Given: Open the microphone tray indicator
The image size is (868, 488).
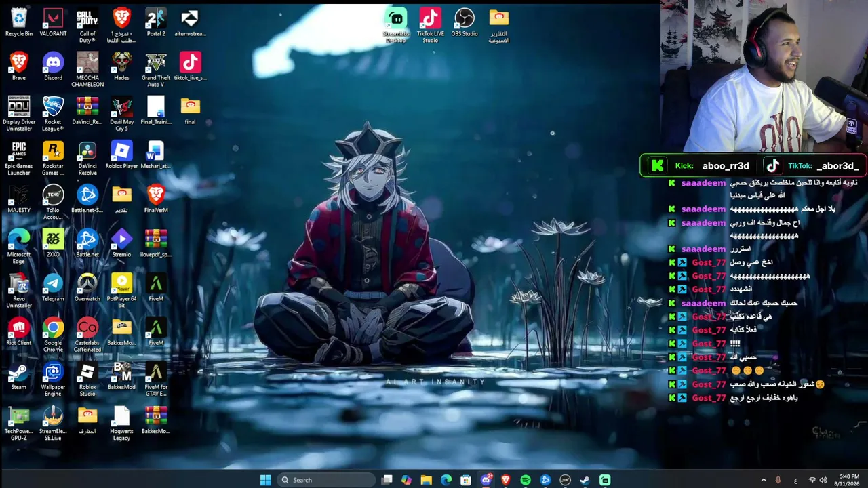Looking at the screenshot, I should [x=778, y=480].
